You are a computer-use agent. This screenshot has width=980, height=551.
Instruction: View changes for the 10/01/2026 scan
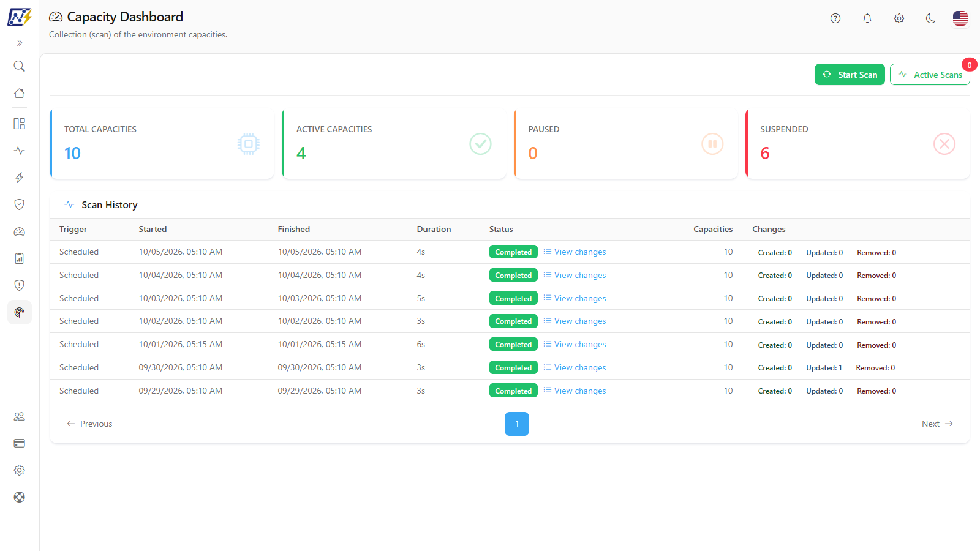pyautogui.click(x=575, y=344)
